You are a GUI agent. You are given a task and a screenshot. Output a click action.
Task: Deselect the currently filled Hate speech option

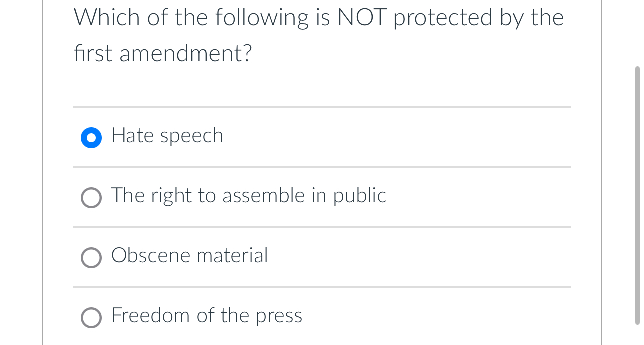click(91, 137)
